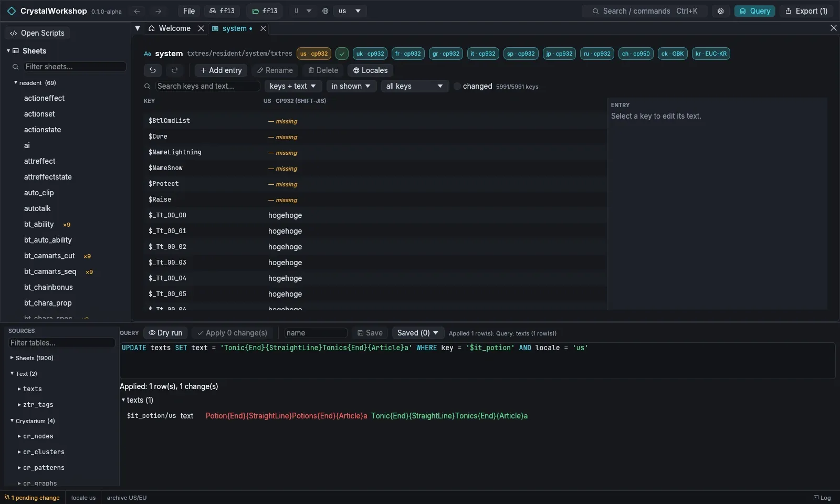Click the Export (1) button

click(x=806, y=11)
